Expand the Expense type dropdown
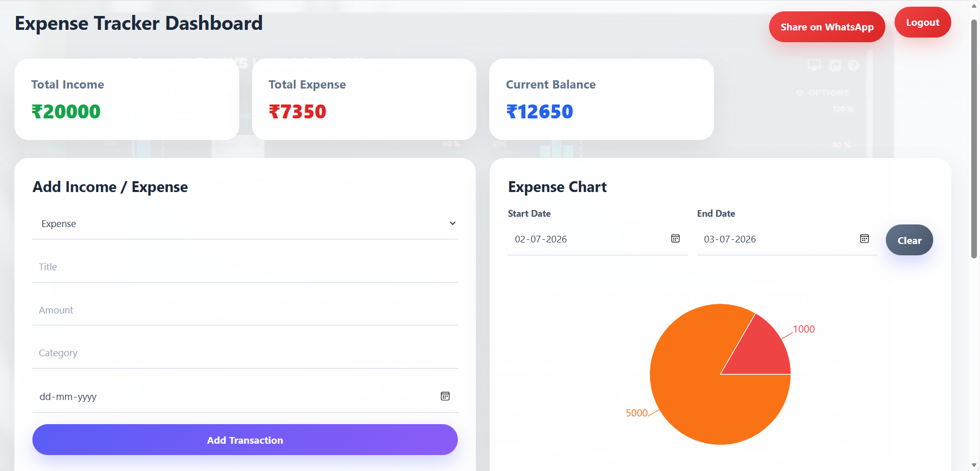The width and height of the screenshot is (980, 471). coord(245,223)
